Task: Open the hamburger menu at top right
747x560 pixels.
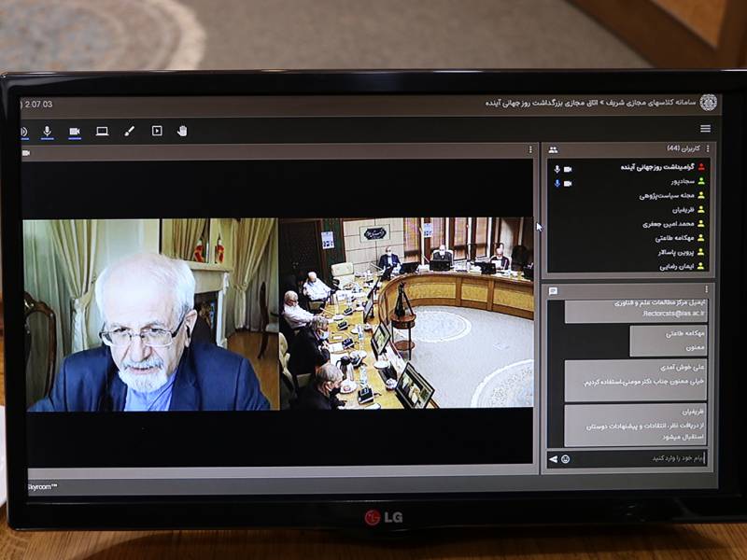Action: coord(705,129)
